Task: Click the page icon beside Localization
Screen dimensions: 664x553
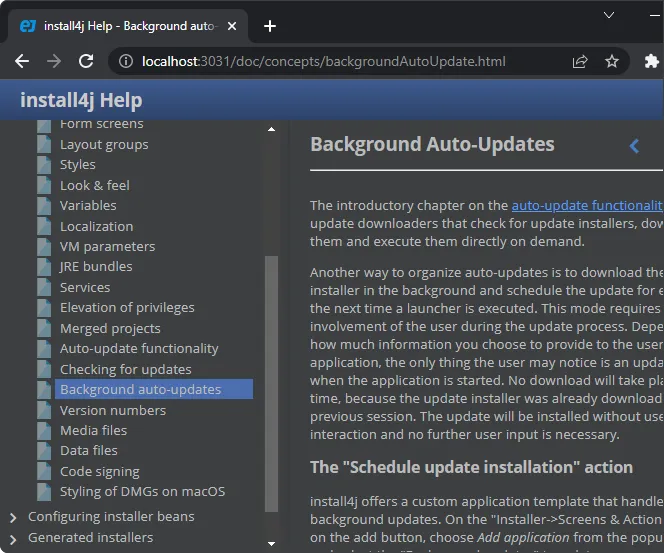Action: [x=44, y=227]
